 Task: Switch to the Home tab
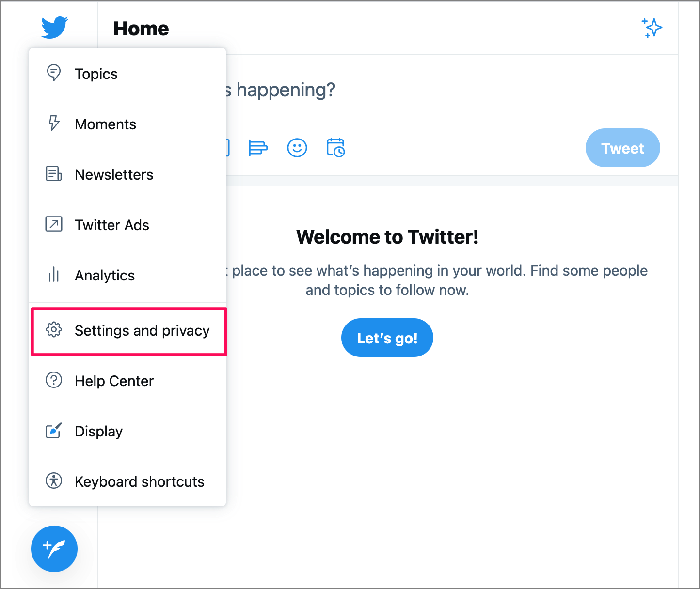click(x=141, y=28)
